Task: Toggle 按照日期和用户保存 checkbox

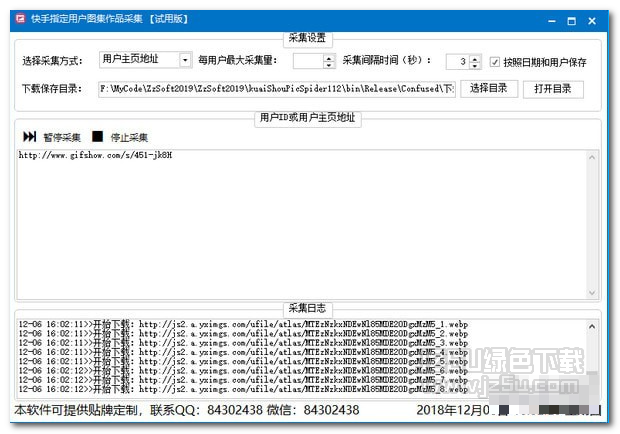Action: point(494,62)
